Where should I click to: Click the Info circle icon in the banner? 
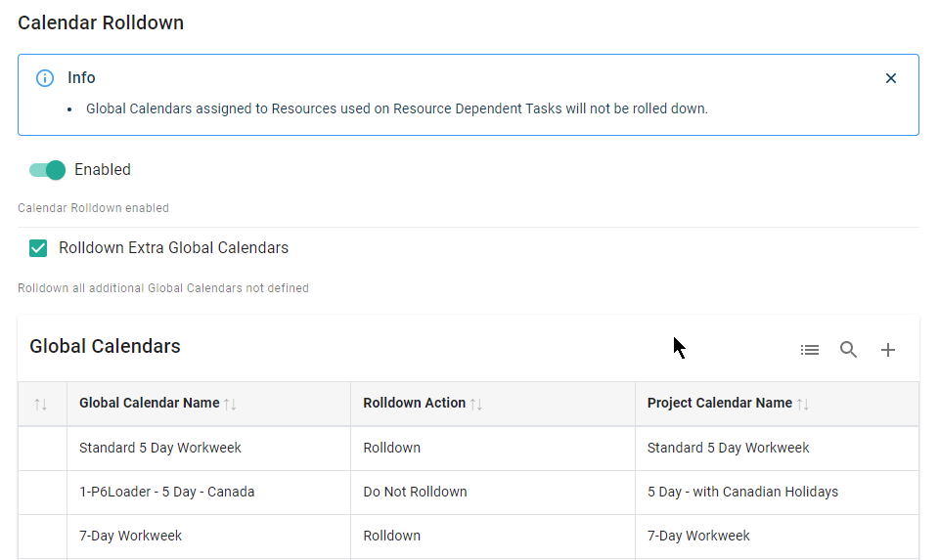pos(45,78)
